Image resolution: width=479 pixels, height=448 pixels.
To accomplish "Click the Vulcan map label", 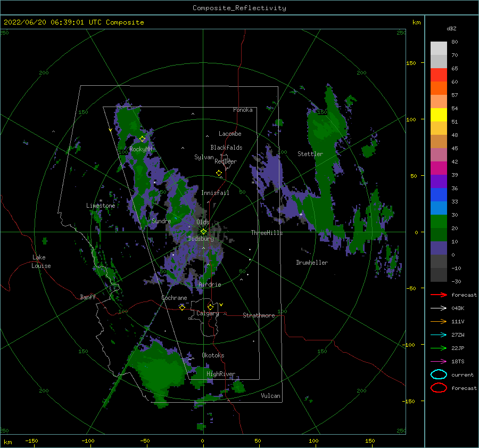I will 270,396.
